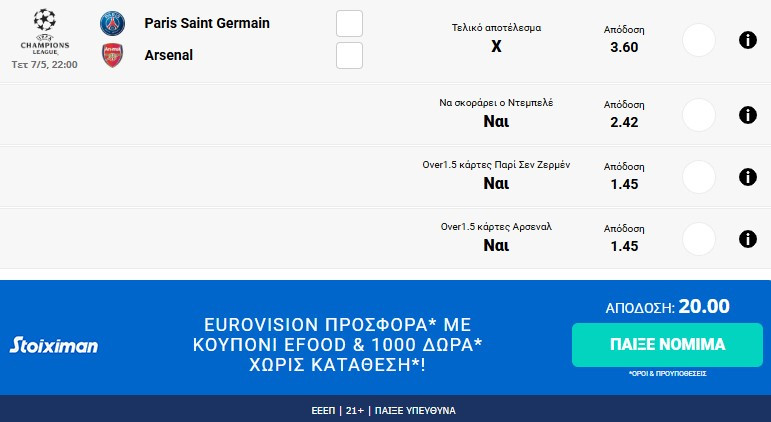Image resolution: width=771 pixels, height=422 pixels.
Task: Click the Paris Saint Germain team name
Action: coord(207,23)
